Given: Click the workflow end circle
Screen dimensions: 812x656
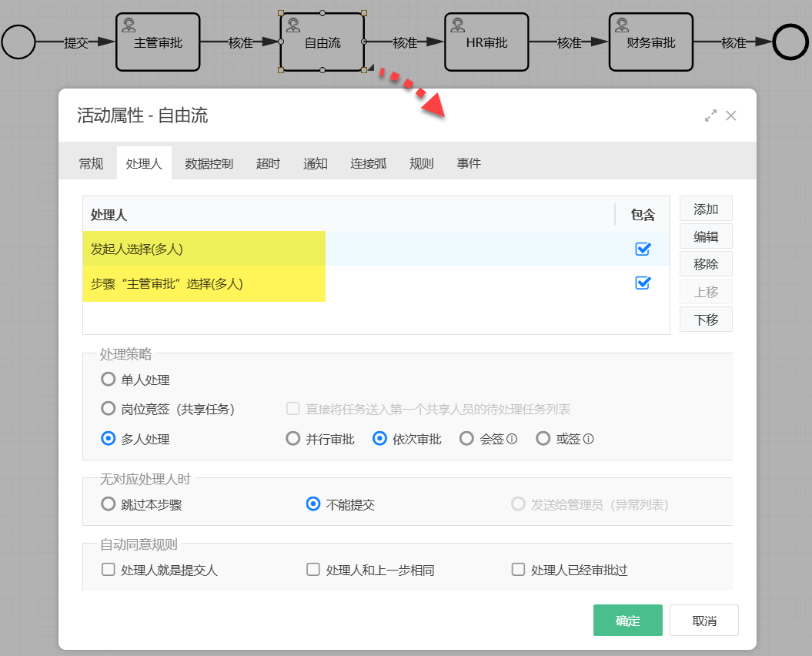Looking at the screenshot, I should click(790, 42).
